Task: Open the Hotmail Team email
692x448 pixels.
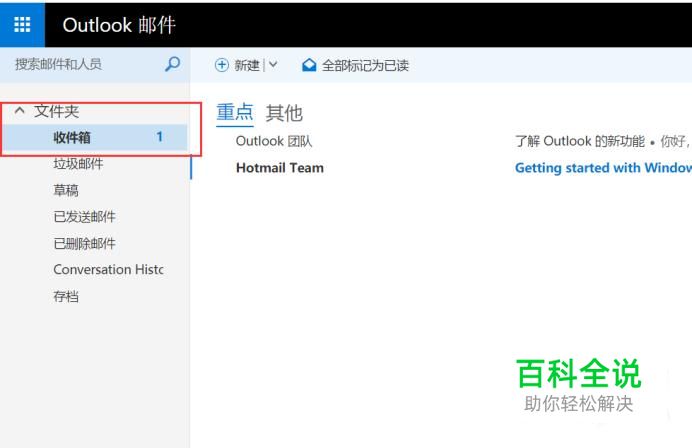Action: [280, 168]
